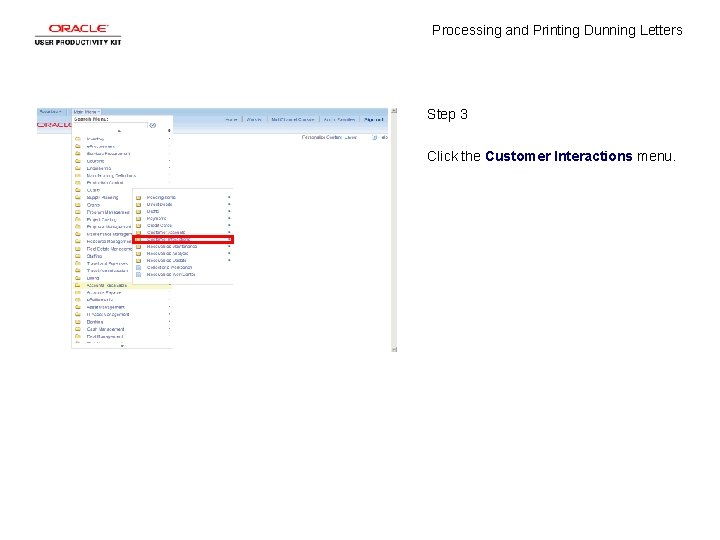
Task: Open the Favorites dropdown menu
Action: point(51,112)
